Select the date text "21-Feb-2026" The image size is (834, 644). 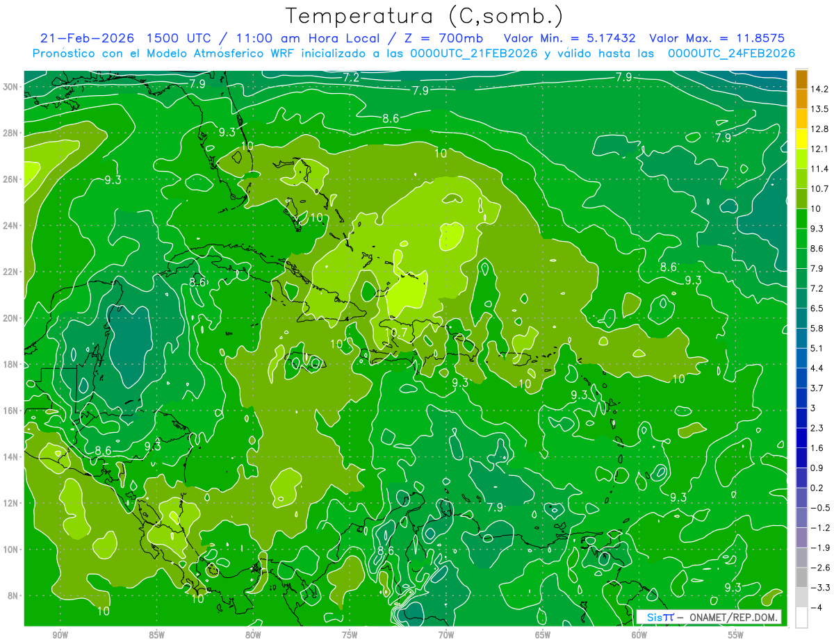pos(87,38)
